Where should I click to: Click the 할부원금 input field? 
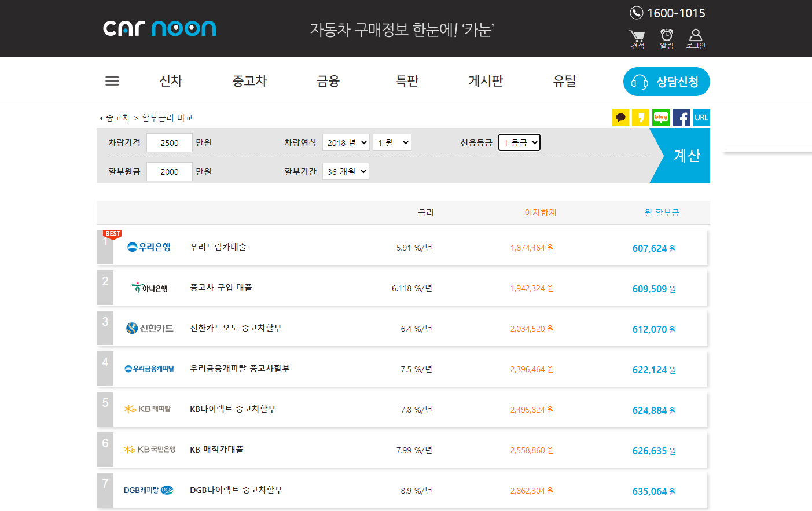click(x=170, y=171)
